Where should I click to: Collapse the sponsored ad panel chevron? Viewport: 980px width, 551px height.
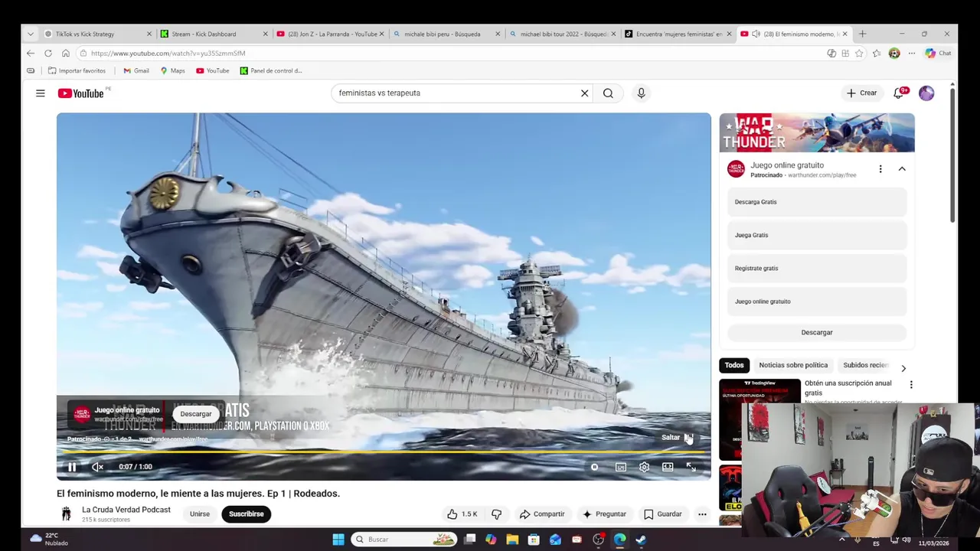pos(902,169)
